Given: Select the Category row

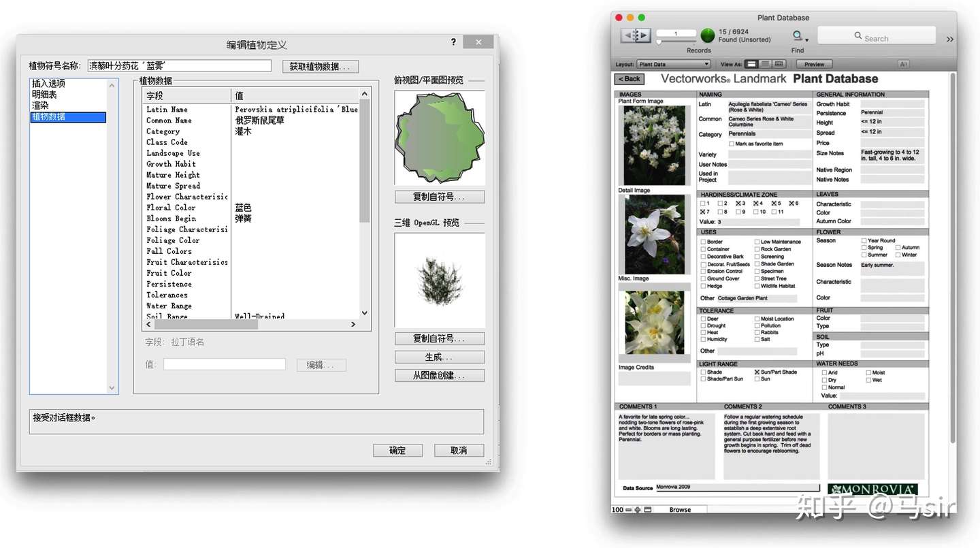Looking at the screenshot, I should coord(250,131).
